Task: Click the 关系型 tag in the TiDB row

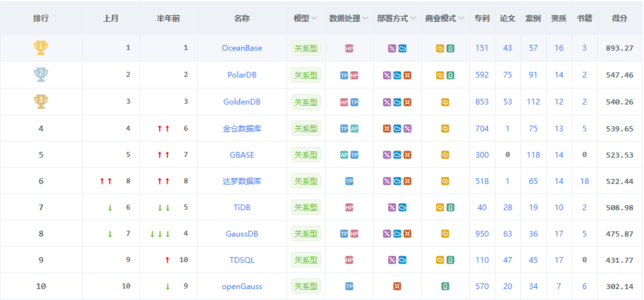Action: click(x=306, y=208)
